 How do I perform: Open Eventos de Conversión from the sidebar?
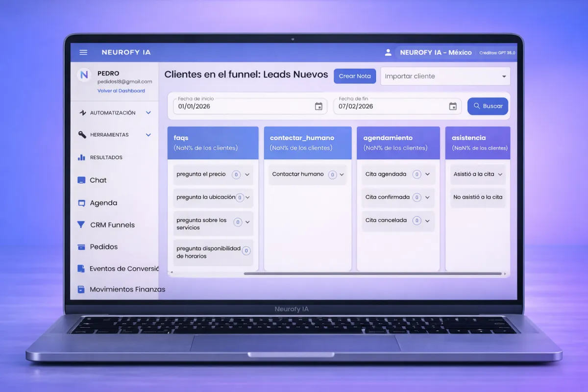(x=124, y=269)
